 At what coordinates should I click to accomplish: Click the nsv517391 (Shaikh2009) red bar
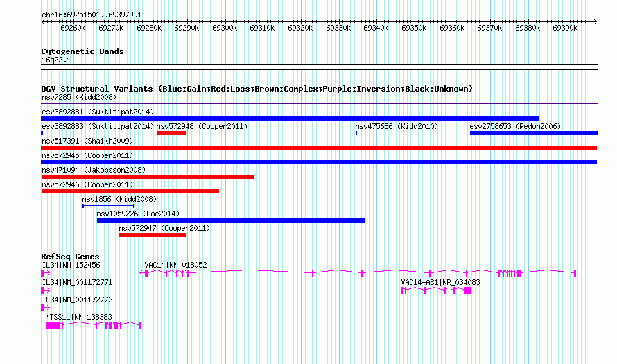click(x=319, y=148)
